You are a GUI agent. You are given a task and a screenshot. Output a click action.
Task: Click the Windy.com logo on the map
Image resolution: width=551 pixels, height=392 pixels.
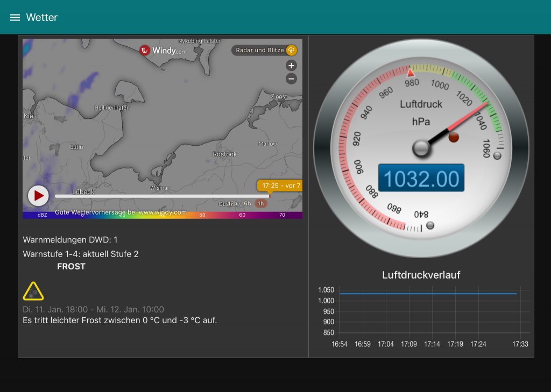[163, 51]
